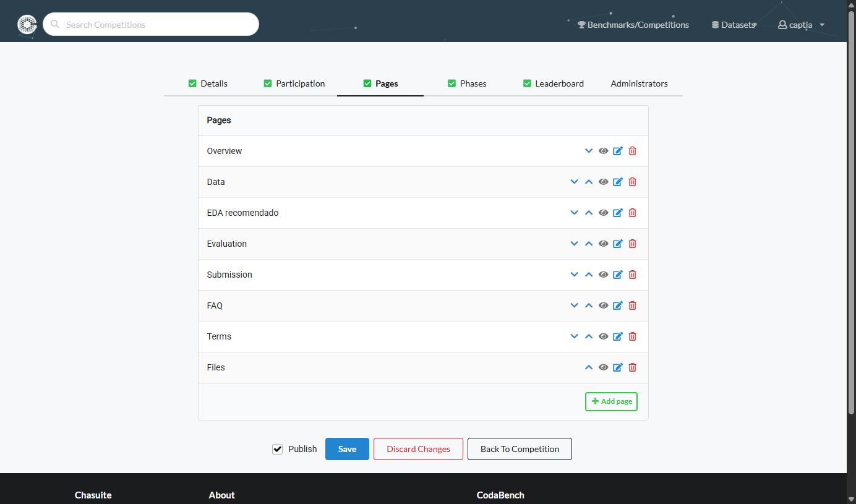The width and height of the screenshot is (856, 504).
Task: Click the scrollbar down arrow
Action: coord(851,499)
